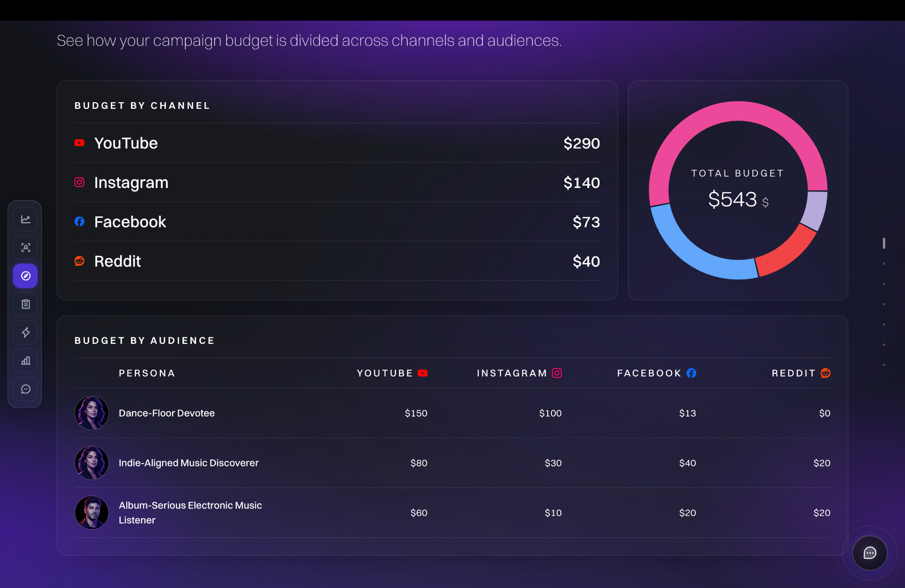
Task: Click Album-Serious Listener's $20 Facebook cell
Action: click(x=688, y=513)
